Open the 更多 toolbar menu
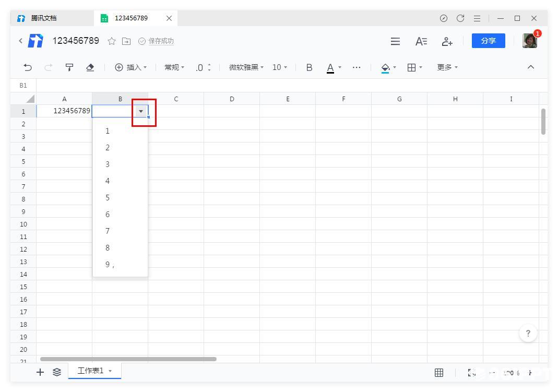558x392 pixels. tap(447, 67)
